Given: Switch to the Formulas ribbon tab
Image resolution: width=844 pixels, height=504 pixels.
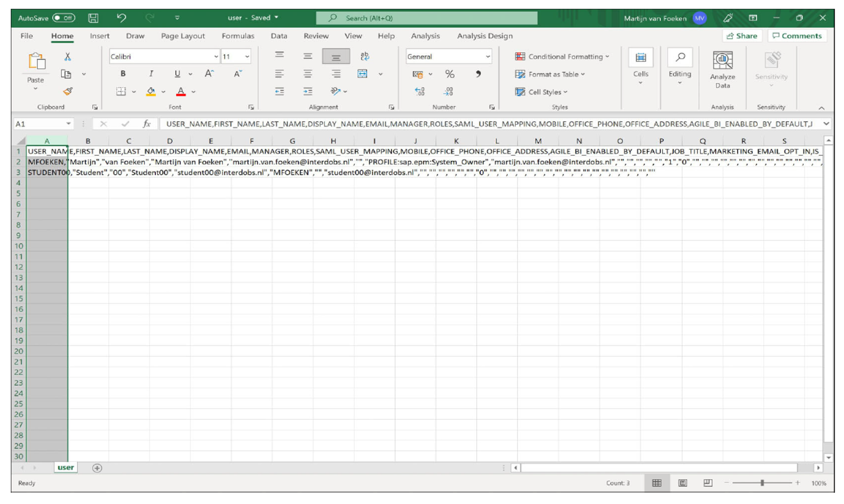Looking at the screenshot, I should point(238,36).
